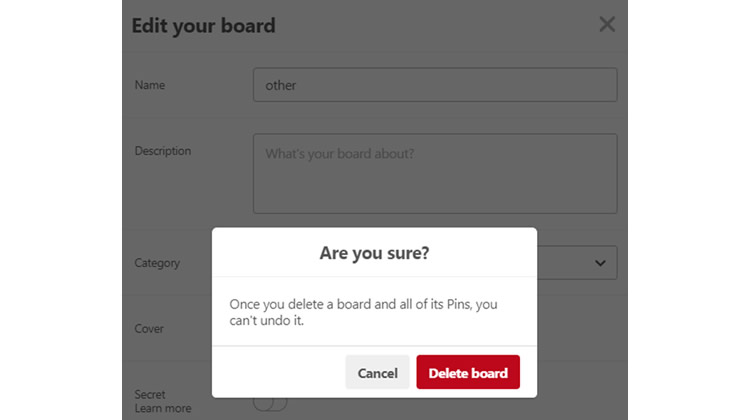Click the Description field label
This screenshot has height=420, width=750.
pyautogui.click(x=163, y=151)
